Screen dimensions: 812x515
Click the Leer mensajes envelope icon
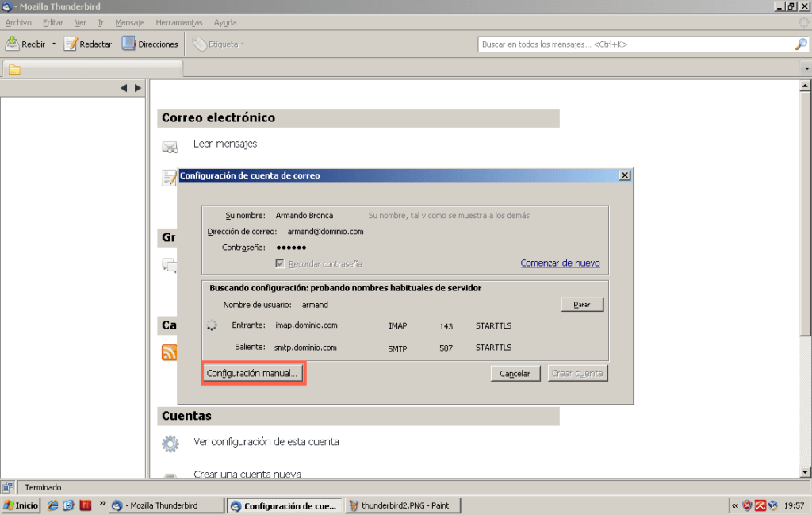[170, 147]
